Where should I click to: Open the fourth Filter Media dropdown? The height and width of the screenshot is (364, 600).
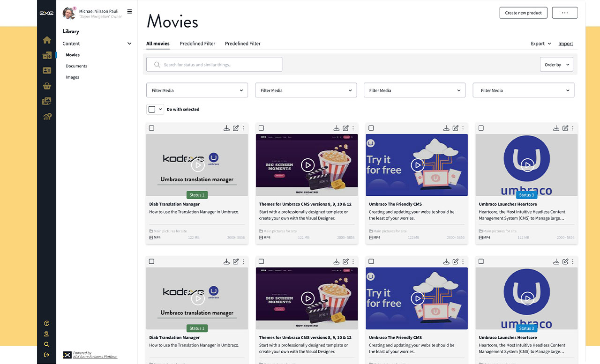pos(524,90)
